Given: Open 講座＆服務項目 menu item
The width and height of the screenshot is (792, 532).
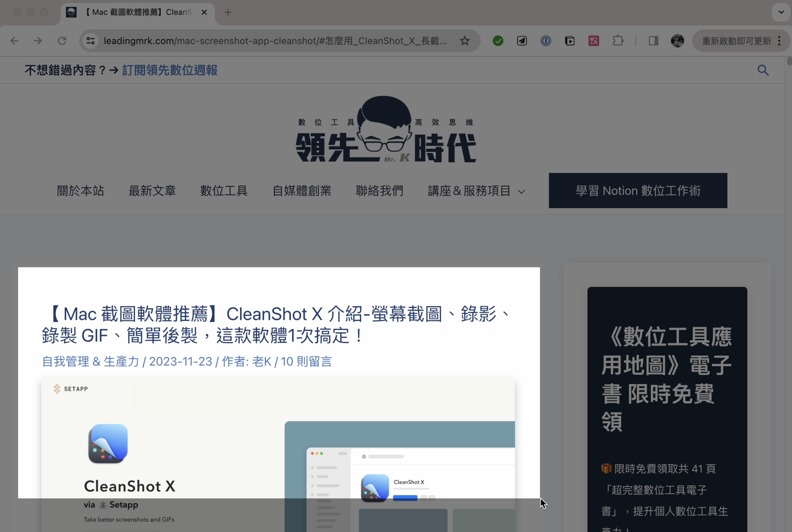Looking at the screenshot, I should click(469, 191).
